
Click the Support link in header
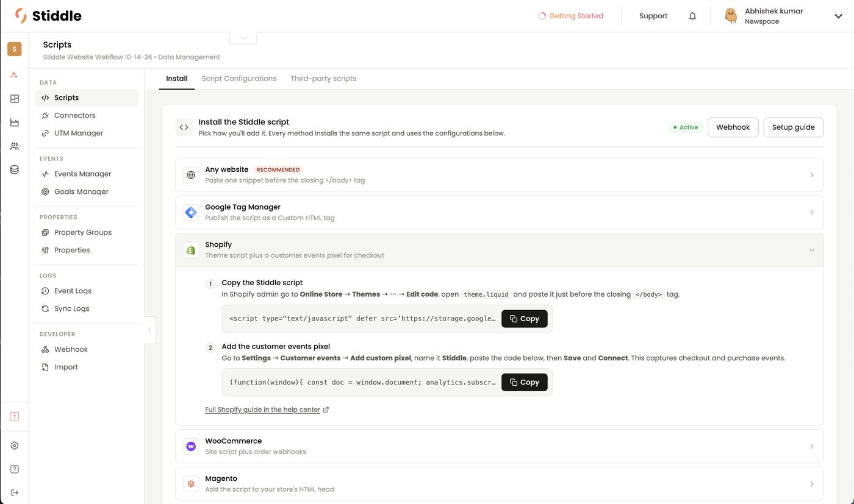(653, 16)
